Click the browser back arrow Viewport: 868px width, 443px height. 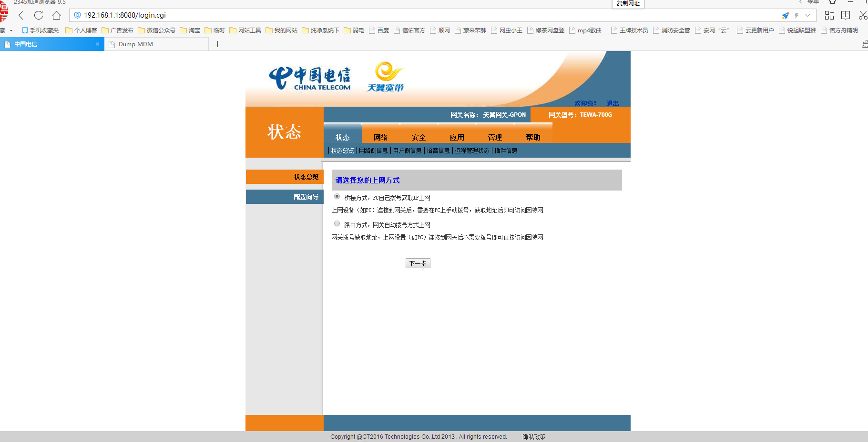click(x=21, y=15)
